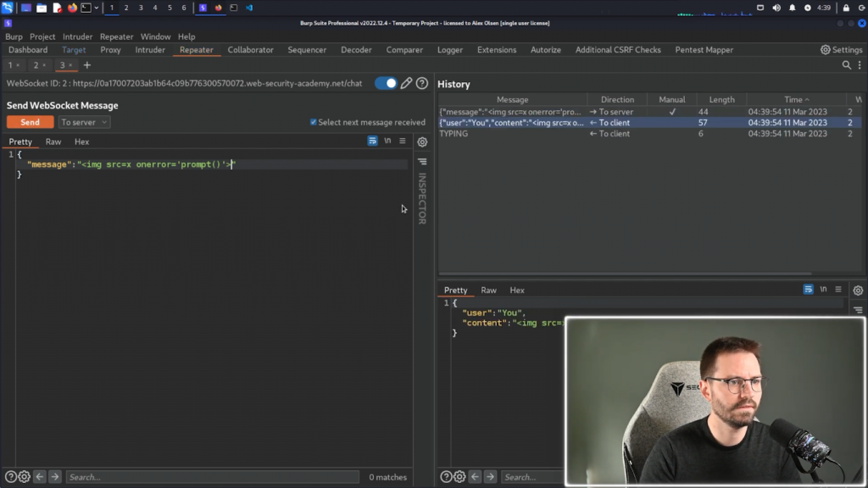Uncheck Select next message received

(x=314, y=122)
